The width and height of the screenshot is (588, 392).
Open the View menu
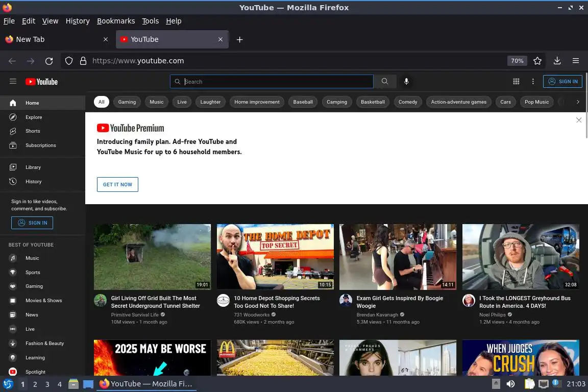coord(50,21)
